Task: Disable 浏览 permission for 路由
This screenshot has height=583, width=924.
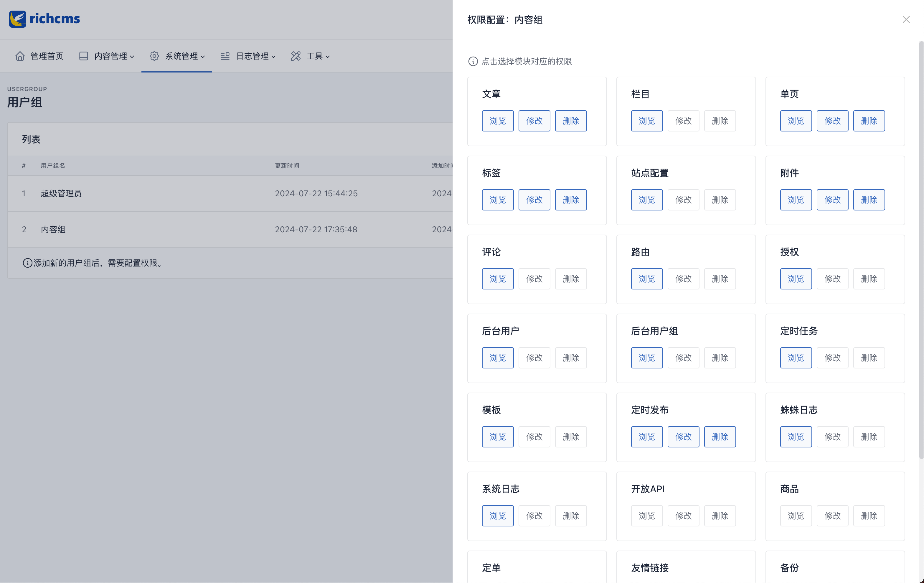Action: click(646, 279)
